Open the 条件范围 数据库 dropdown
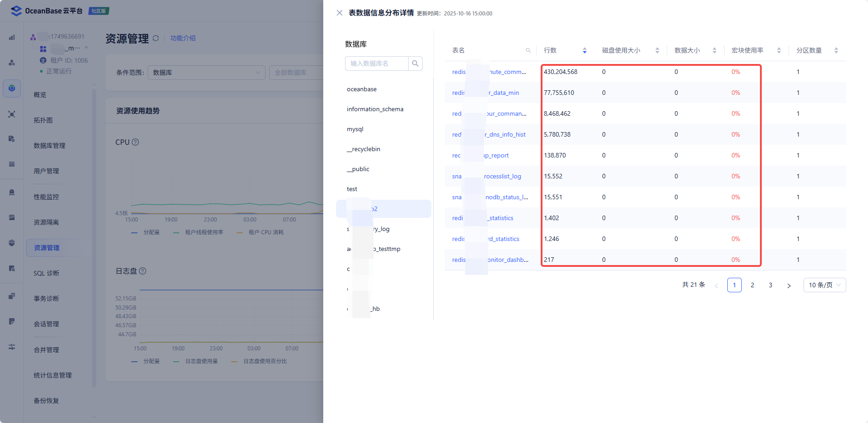868x423 pixels. point(206,73)
